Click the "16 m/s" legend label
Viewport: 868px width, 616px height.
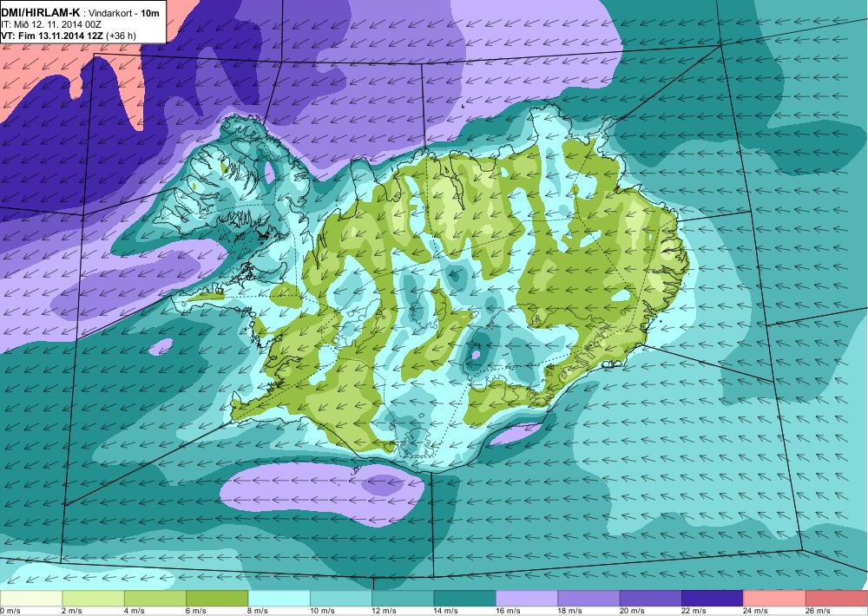pyautogui.click(x=509, y=611)
